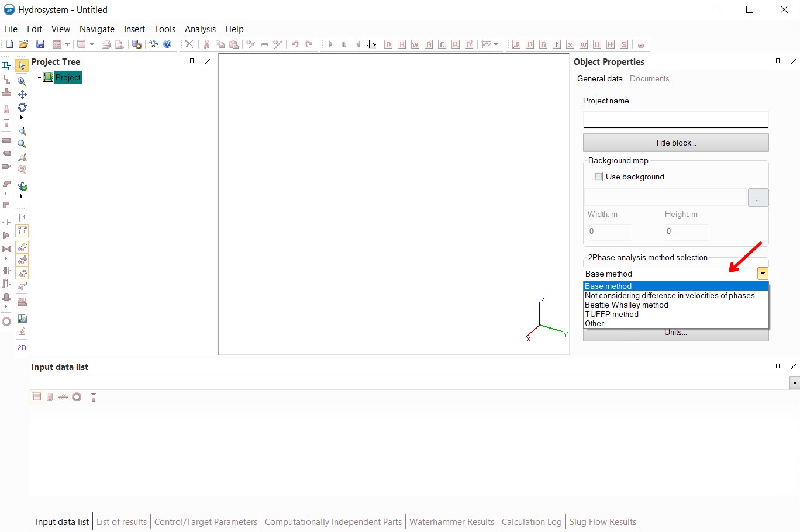Pin the Project Tree panel
Viewport: 800px width, 532px height.
(192, 61)
